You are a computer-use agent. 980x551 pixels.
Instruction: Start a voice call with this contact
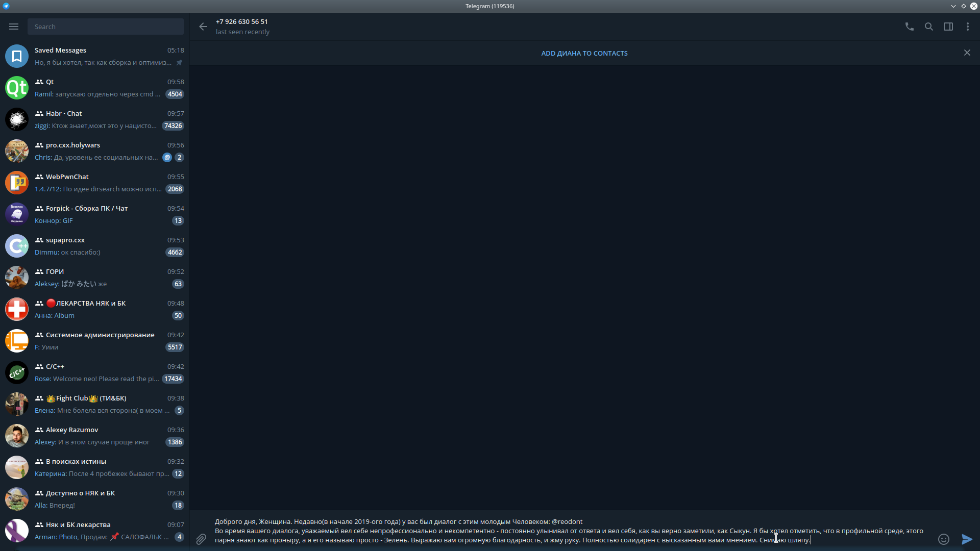pos(909,27)
